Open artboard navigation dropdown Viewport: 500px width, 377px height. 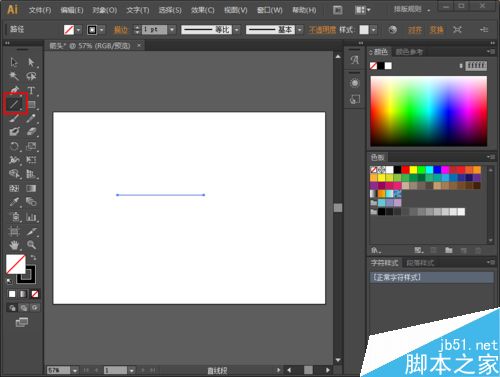(132, 370)
